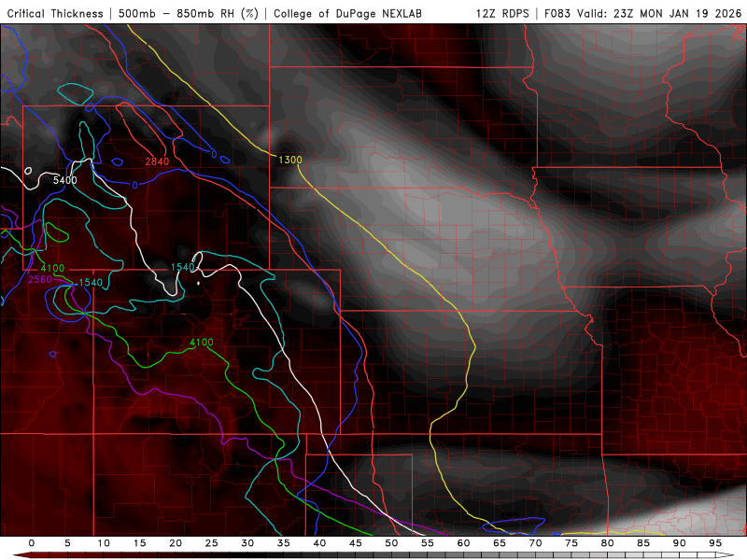Image resolution: width=747 pixels, height=560 pixels.
Task: Select the "10" color bar tick label
Action: coord(104,543)
